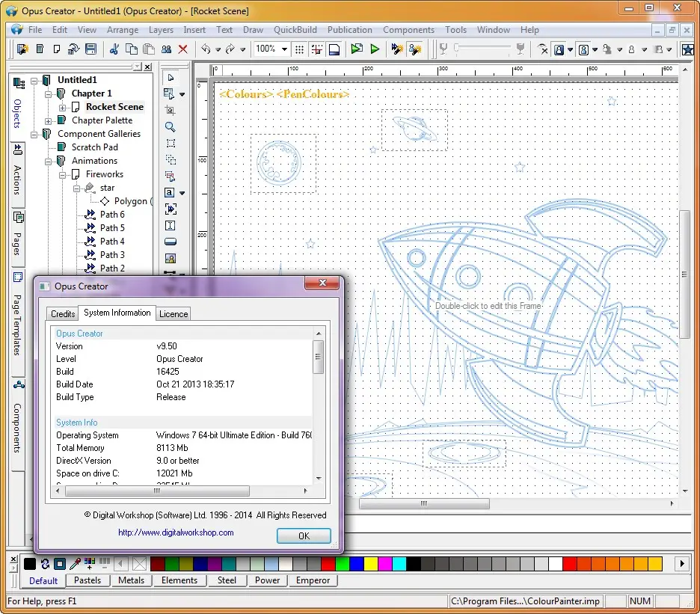Toggle the page shadow display button
This screenshot has height=614, width=700.
click(334, 49)
